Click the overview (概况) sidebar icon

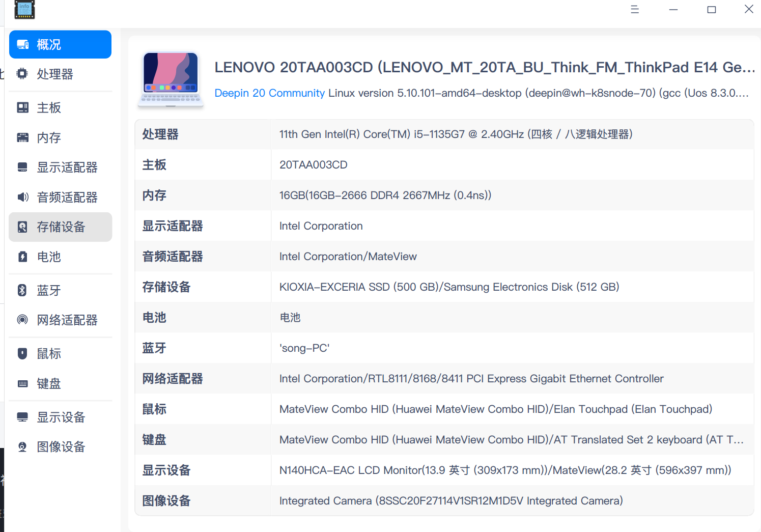tap(23, 45)
